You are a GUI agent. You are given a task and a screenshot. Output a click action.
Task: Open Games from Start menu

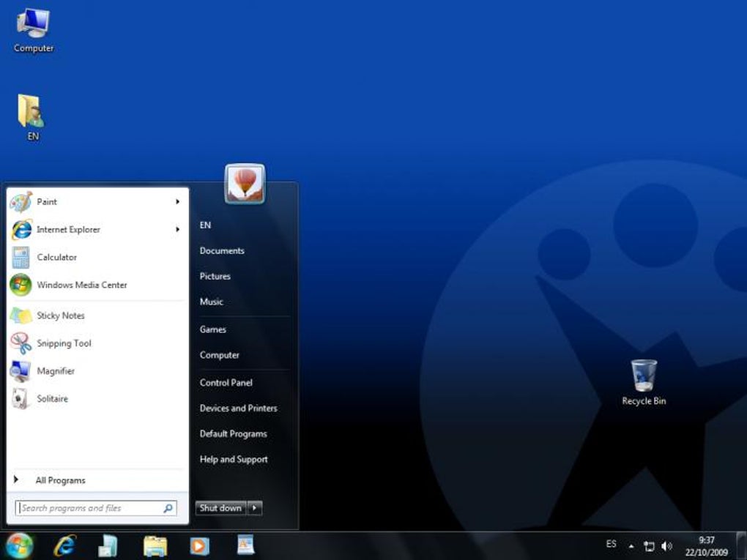[x=213, y=329]
